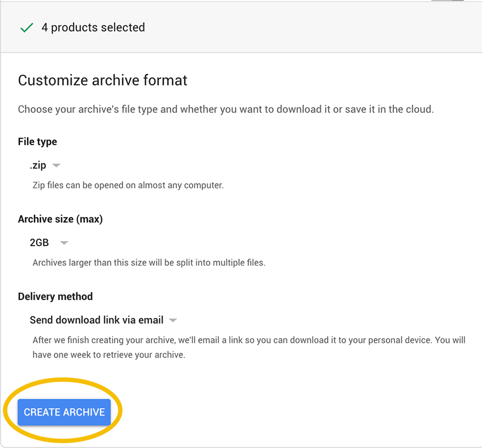Image resolution: width=482 pixels, height=448 pixels.
Task: Open the Send download link via email dropdown
Action: pos(96,320)
